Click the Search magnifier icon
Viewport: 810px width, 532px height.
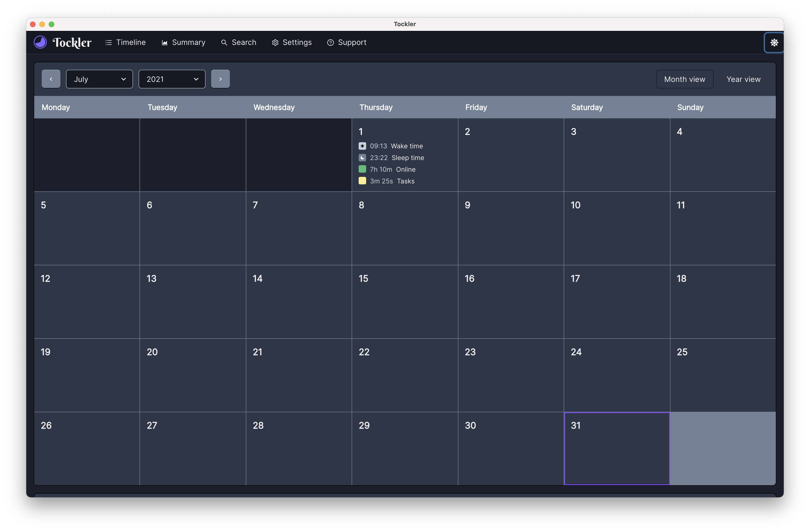pyautogui.click(x=224, y=43)
